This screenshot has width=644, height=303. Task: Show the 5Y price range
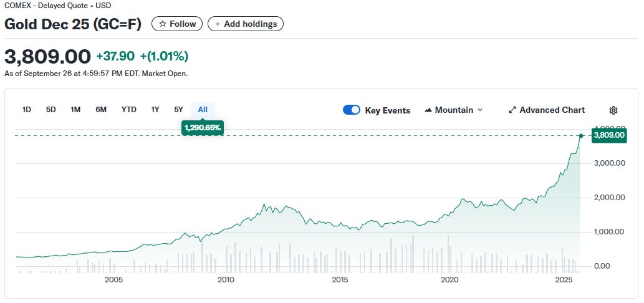click(179, 110)
